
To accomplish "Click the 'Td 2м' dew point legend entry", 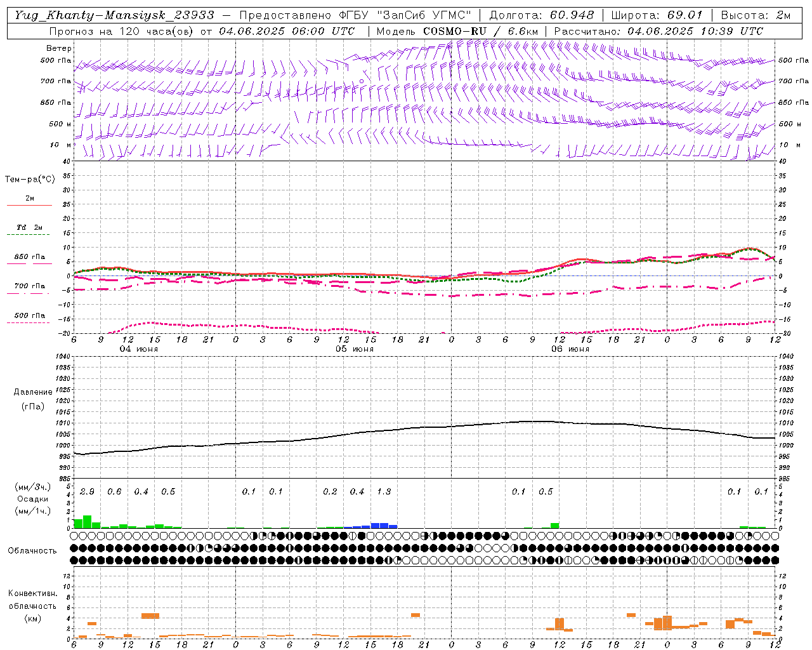I will coord(30,227).
